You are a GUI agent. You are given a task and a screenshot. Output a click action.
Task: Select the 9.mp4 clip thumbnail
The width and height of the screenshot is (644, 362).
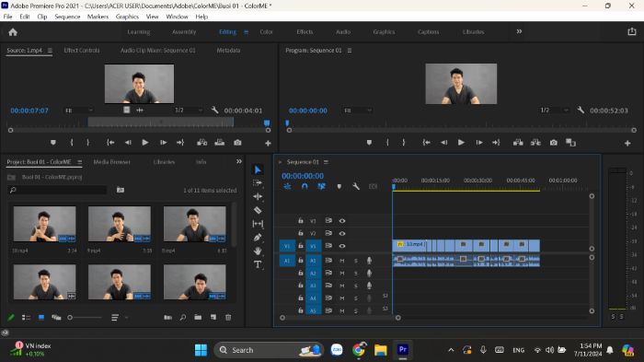coord(120,224)
